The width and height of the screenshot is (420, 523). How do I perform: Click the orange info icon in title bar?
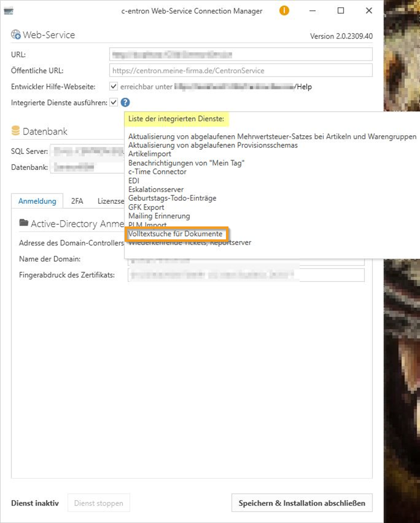click(x=284, y=11)
